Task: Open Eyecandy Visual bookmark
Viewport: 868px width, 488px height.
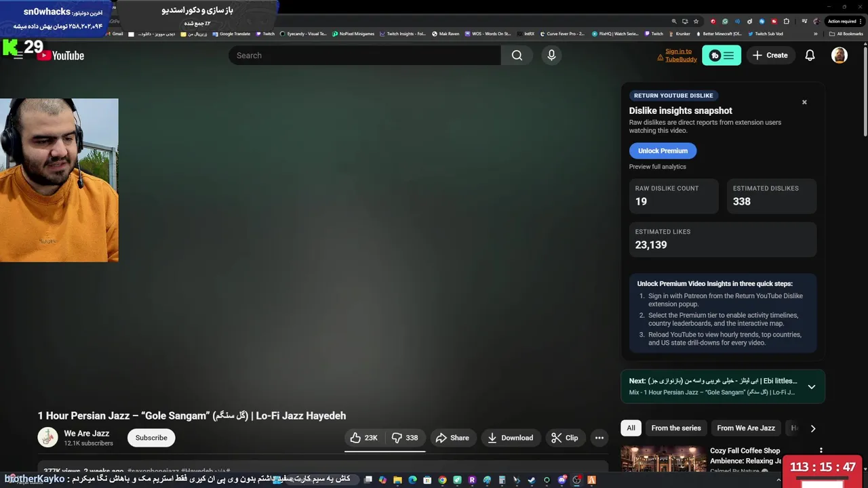Action: point(303,34)
